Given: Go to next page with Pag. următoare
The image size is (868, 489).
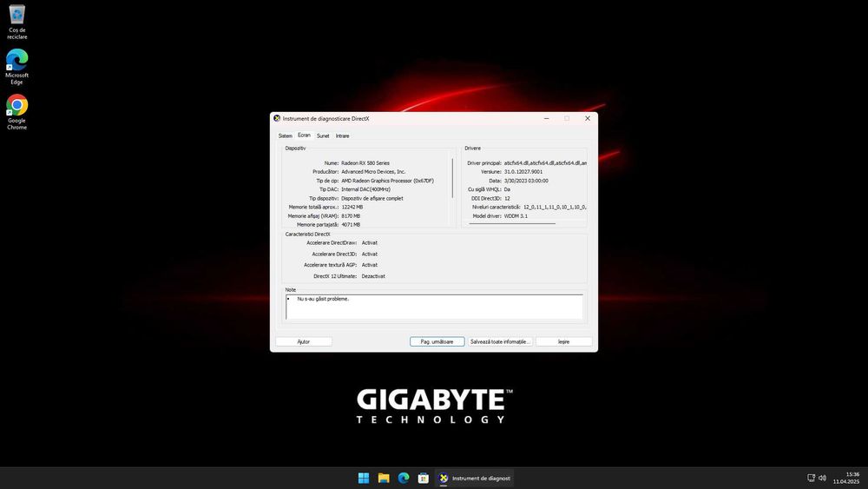Looking at the screenshot, I should 437,341.
